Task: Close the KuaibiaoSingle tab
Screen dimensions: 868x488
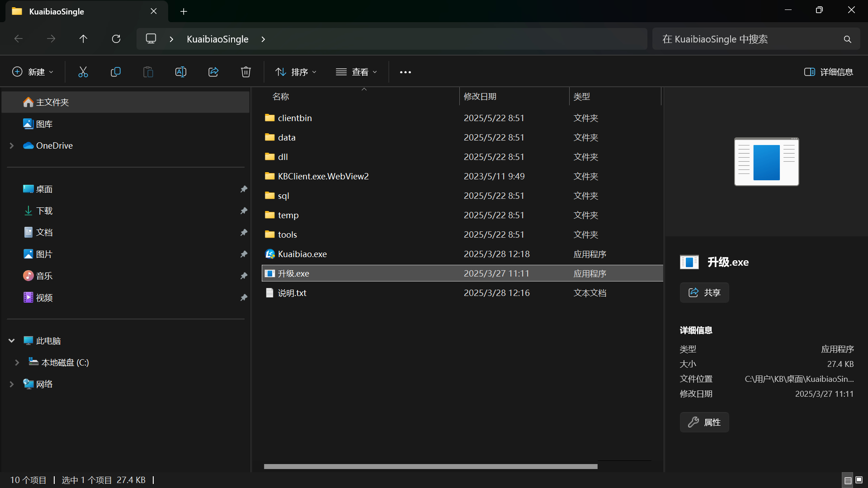Action: coord(154,11)
